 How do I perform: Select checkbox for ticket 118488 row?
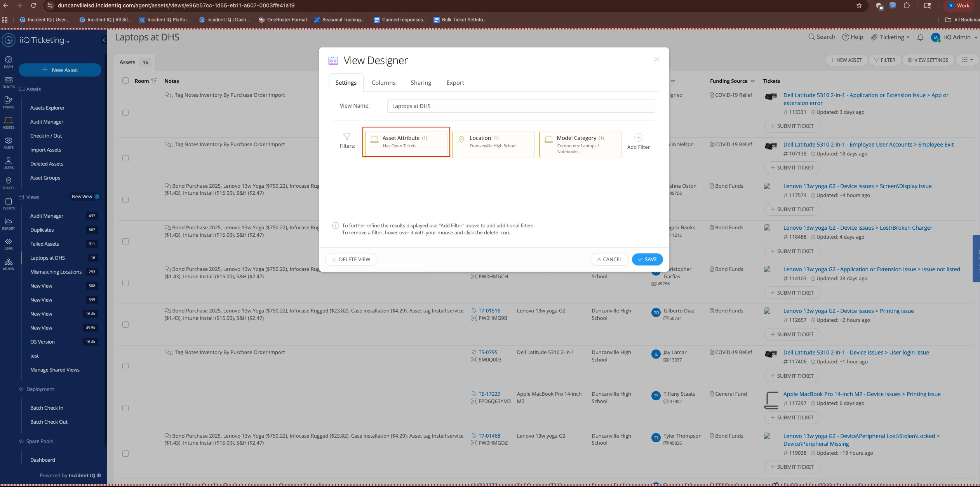pos(125,241)
